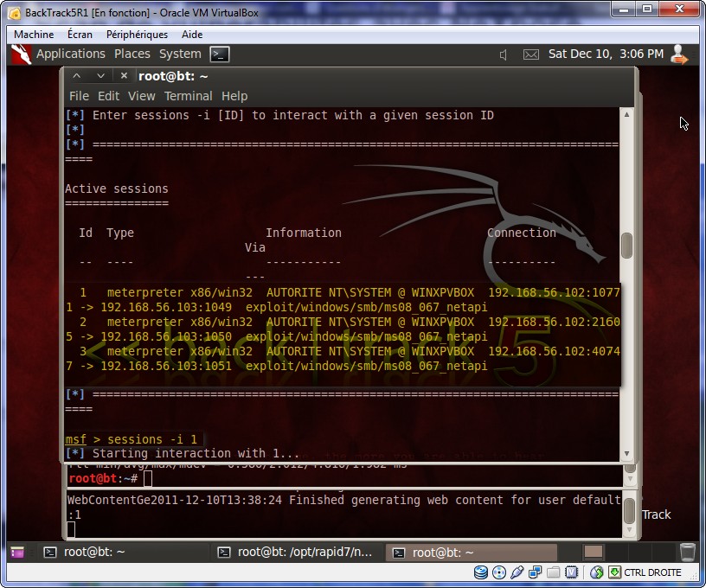Click the VirtualBox display status icon
The image size is (706, 588).
click(571, 572)
